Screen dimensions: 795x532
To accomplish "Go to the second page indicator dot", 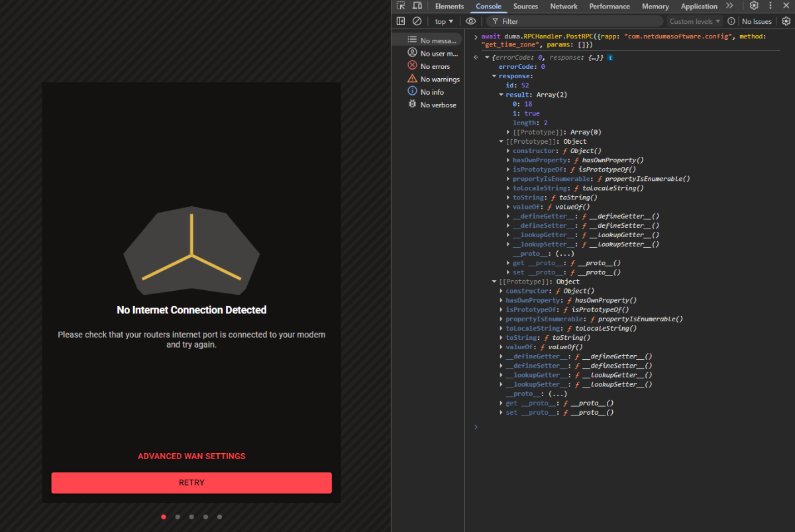I will 178,517.
